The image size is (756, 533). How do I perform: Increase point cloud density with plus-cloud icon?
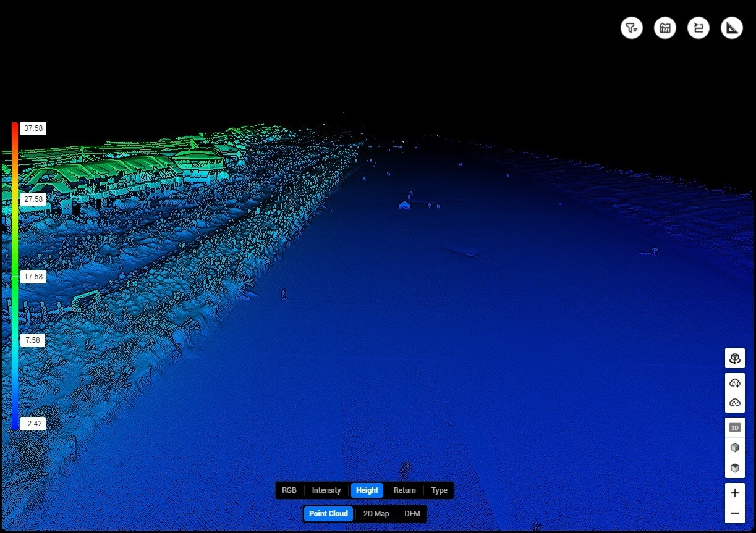[x=734, y=383]
